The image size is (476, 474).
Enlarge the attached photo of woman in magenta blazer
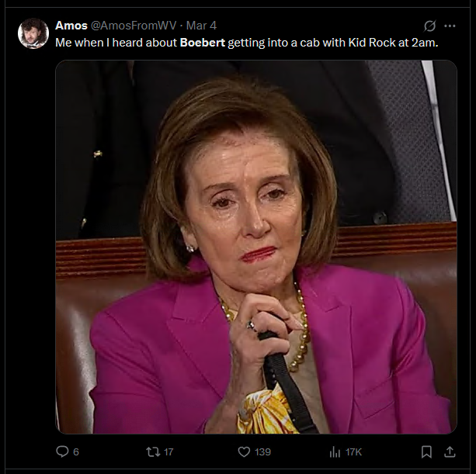click(256, 247)
